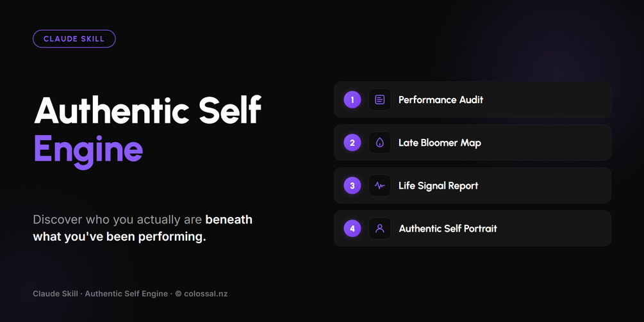The height and width of the screenshot is (322, 644).
Task: Click the colossal.nz footer link
Action: coord(206,294)
